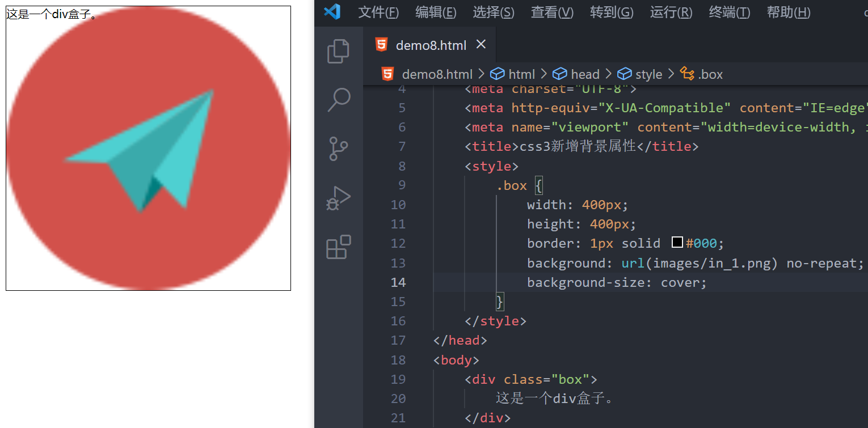Click the meta charset line
The height and width of the screenshot is (428, 868).
[x=551, y=90]
